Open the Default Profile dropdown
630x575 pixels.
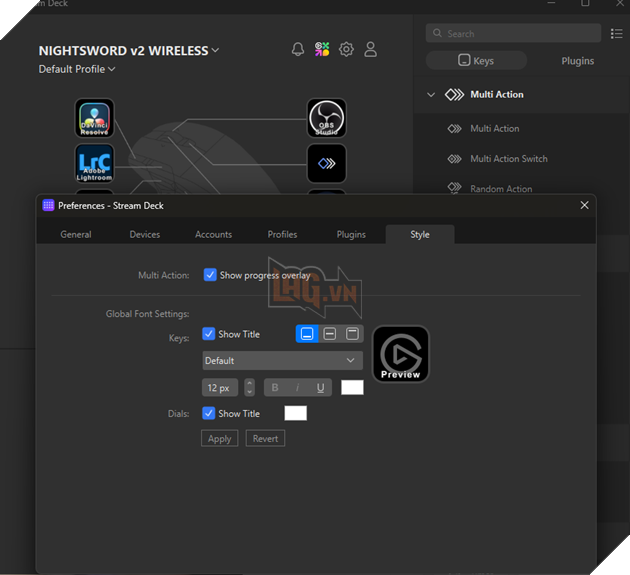click(x=77, y=69)
